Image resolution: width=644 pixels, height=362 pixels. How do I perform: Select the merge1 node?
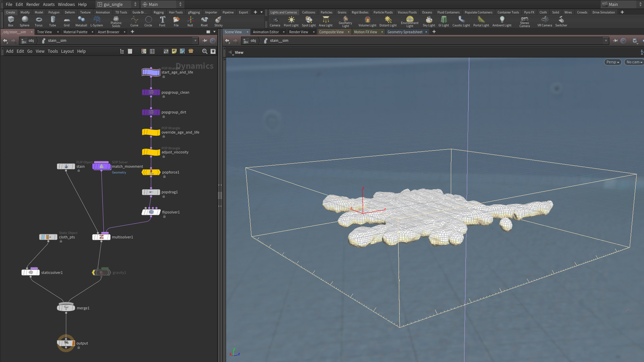pos(66,308)
